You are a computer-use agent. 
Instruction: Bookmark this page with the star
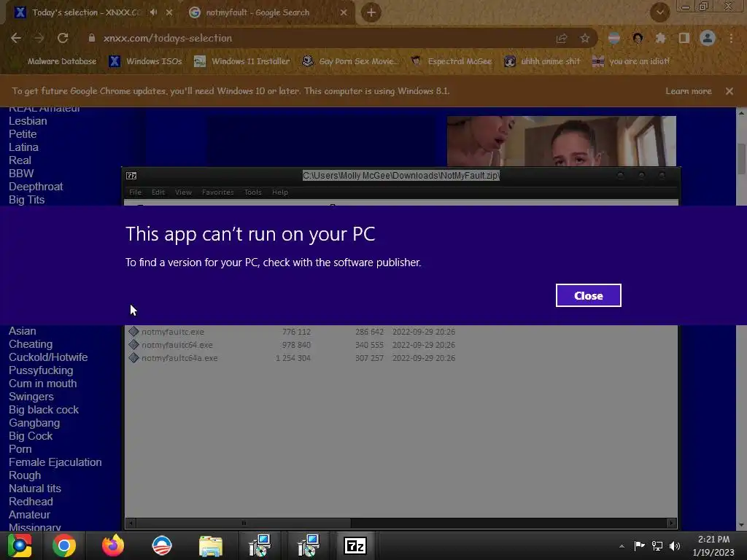[x=584, y=38]
